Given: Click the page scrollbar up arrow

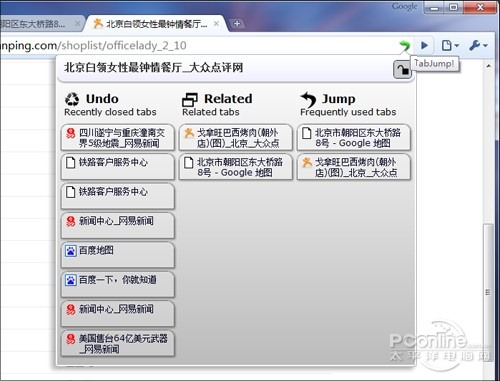Looking at the screenshot, I should pos(488,66).
